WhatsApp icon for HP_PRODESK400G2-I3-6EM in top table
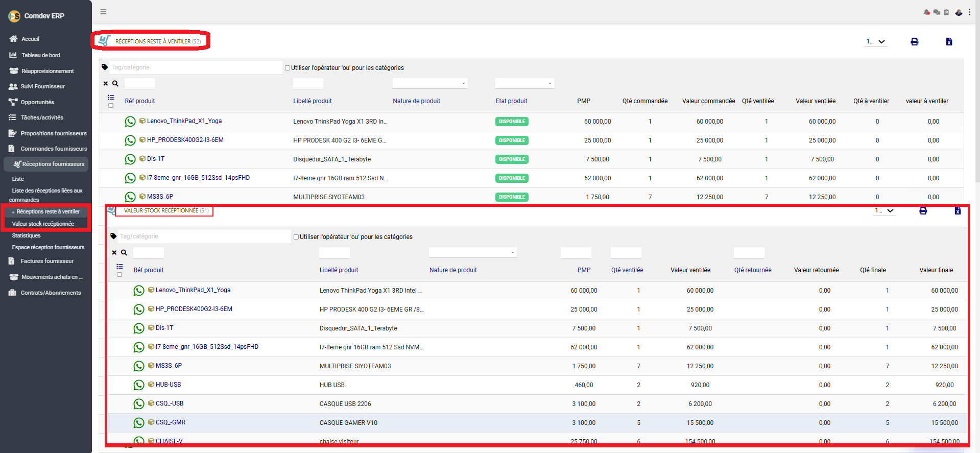The image size is (980, 453). (x=130, y=140)
